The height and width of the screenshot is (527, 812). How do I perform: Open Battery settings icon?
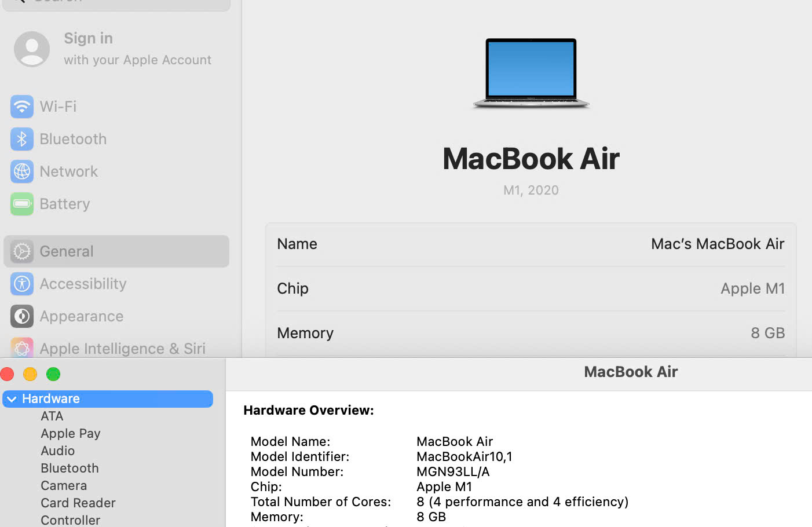click(21, 204)
